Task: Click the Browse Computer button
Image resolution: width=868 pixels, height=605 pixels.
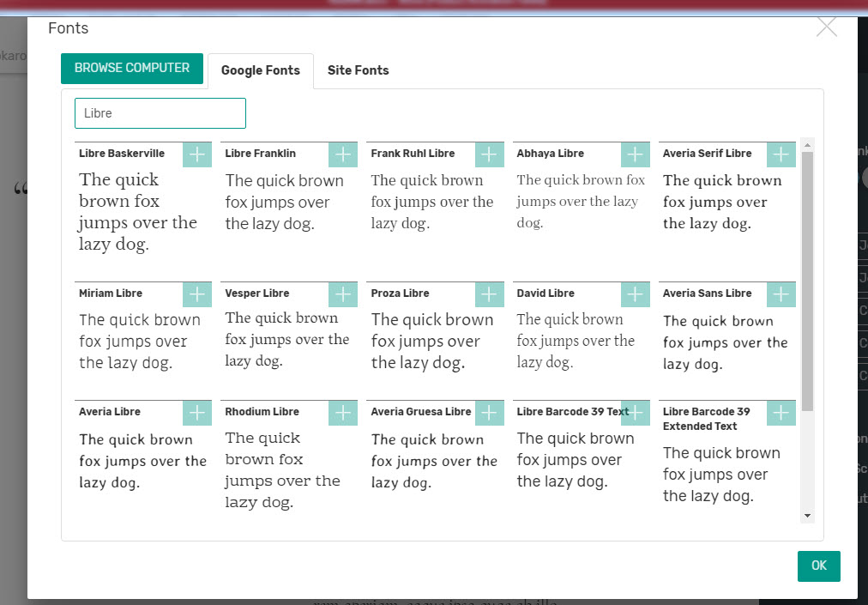Action: (132, 69)
